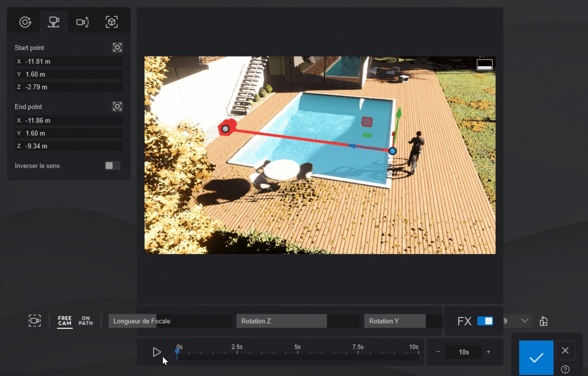Open help question mark icon

pyautogui.click(x=565, y=369)
